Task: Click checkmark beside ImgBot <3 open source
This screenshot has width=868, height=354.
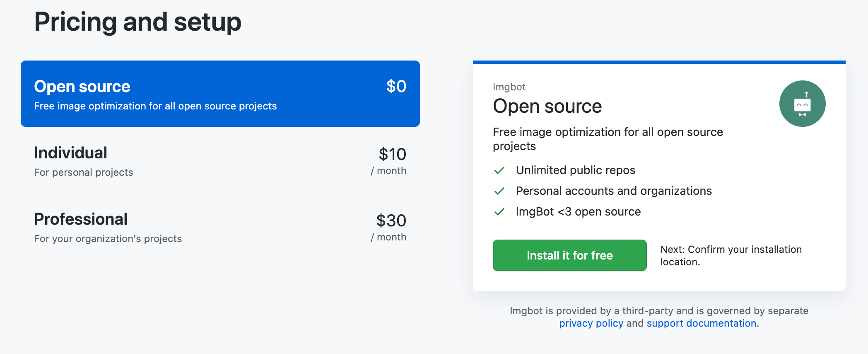Action: coord(499,212)
